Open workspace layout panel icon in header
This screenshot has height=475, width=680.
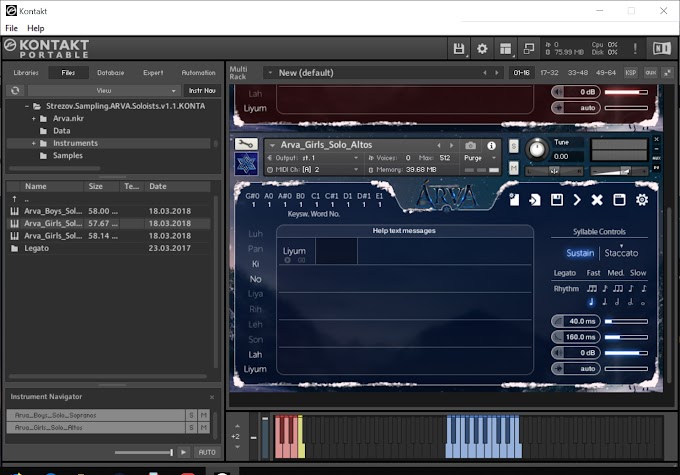pos(505,48)
